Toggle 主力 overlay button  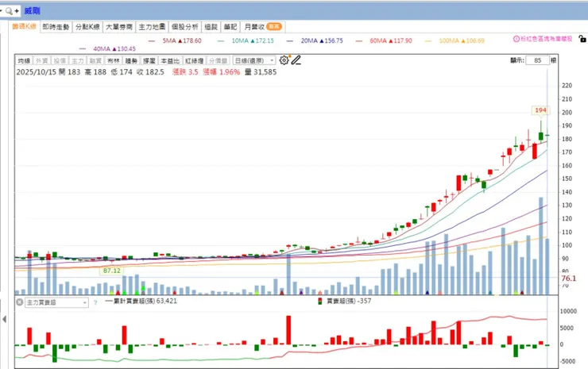[x=77, y=60]
